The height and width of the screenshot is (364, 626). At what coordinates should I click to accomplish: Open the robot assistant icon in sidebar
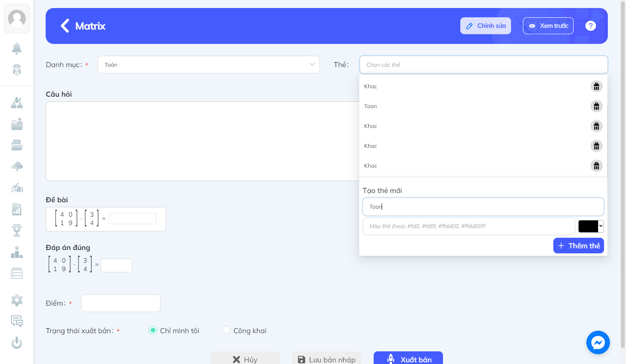point(17,69)
